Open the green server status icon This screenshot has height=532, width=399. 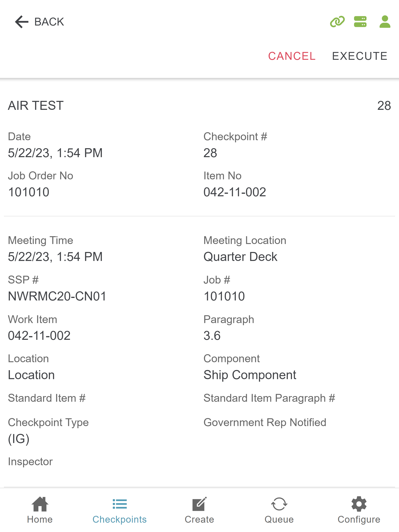pyautogui.click(x=360, y=22)
